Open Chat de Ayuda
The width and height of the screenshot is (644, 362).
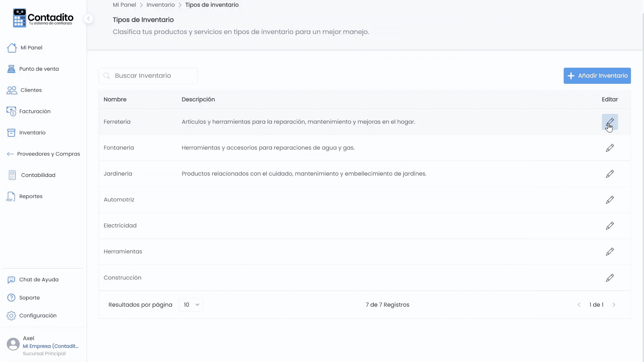pyautogui.click(x=33, y=280)
